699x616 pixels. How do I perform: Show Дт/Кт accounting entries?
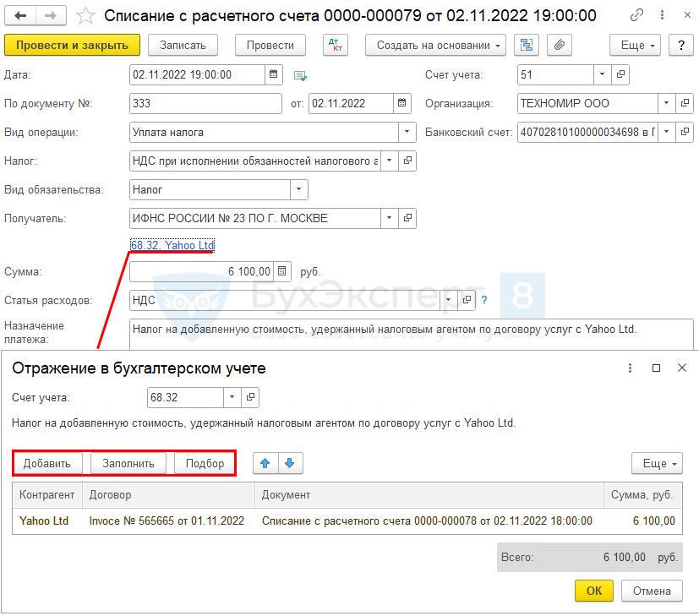tap(335, 46)
